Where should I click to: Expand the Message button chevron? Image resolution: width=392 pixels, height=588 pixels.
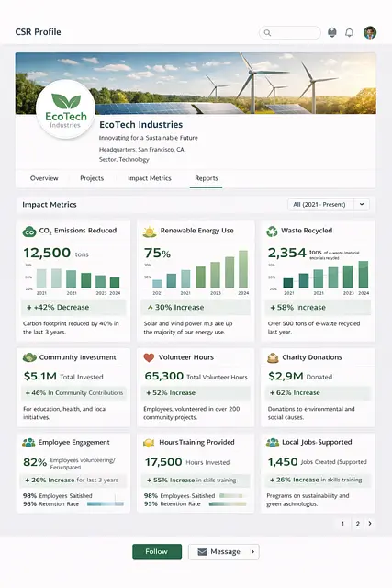253,551
